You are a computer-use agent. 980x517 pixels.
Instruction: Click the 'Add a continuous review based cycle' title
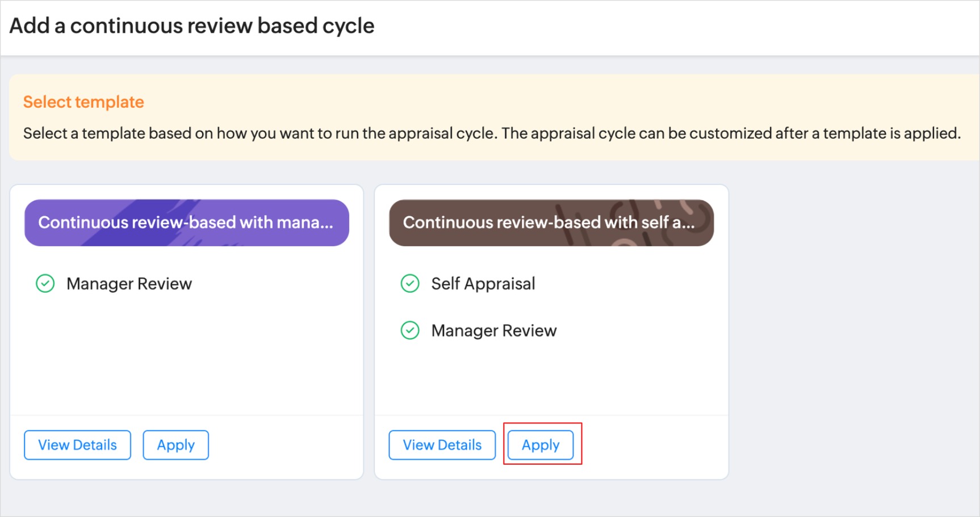[192, 26]
